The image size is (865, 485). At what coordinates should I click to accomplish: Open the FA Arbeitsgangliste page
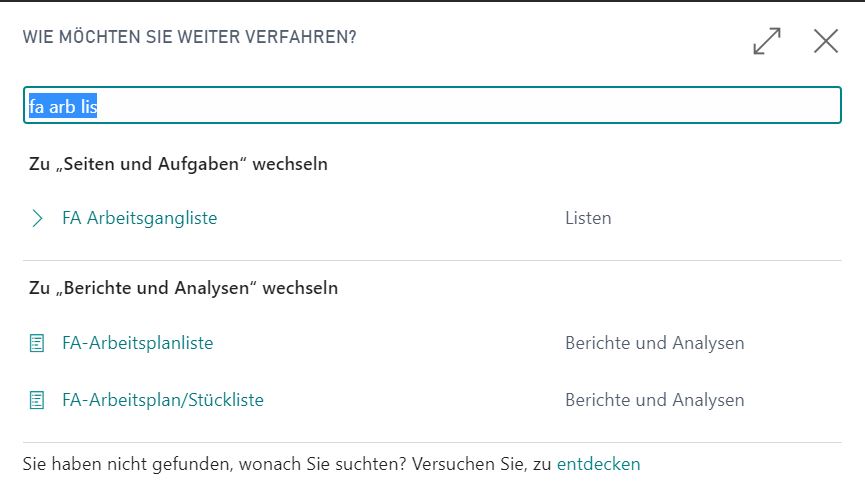coord(140,218)
